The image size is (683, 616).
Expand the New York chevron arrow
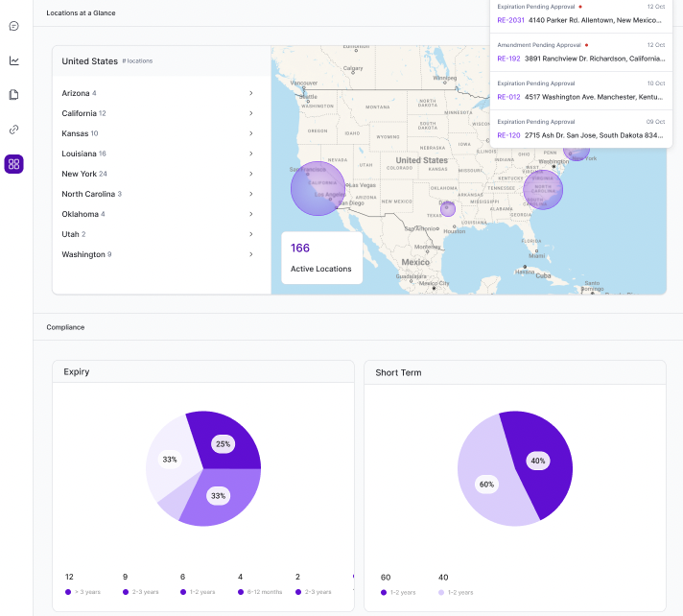point(250,174)
